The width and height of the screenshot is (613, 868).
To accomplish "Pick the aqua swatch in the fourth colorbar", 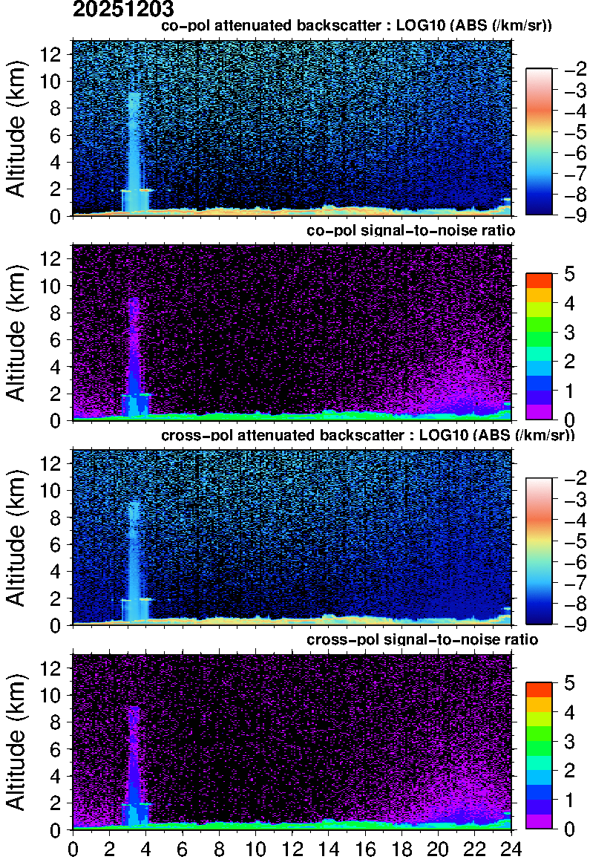I will coord(539,763).
